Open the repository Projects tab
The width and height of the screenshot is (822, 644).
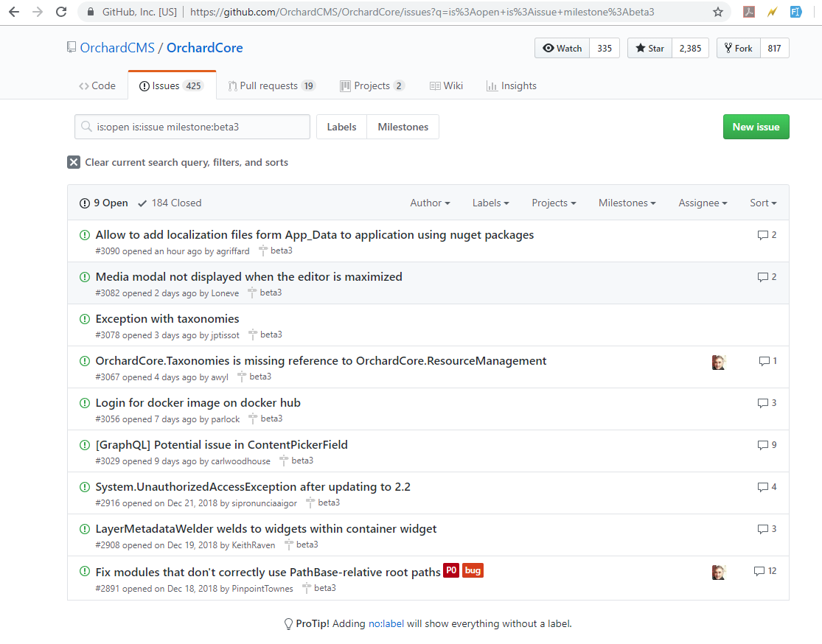point(373,86)
